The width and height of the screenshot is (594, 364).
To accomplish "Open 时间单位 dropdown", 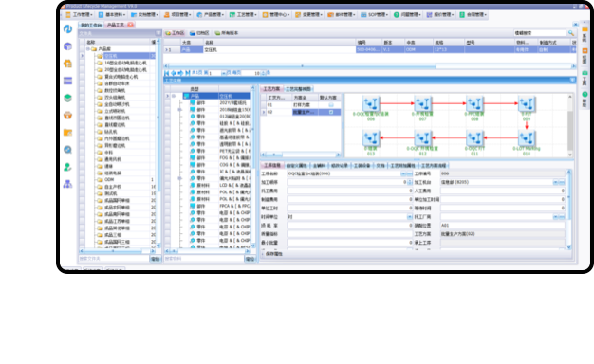I will (x=410, y=217).
